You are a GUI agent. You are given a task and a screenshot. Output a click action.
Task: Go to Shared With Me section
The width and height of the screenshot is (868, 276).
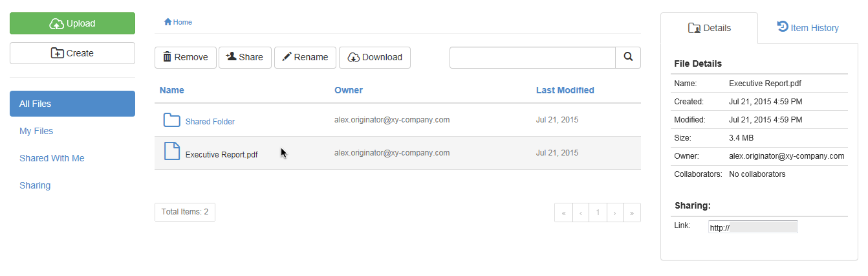[52, 158]
